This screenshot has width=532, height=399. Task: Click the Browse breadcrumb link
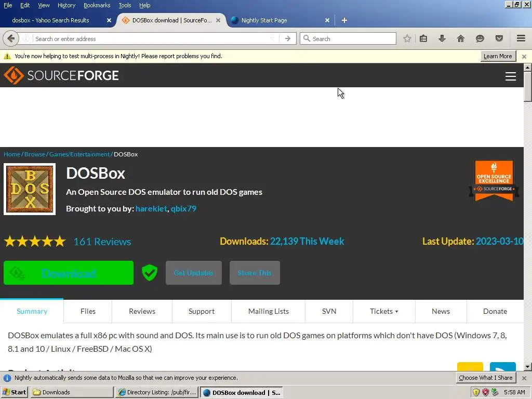(35, 154)
